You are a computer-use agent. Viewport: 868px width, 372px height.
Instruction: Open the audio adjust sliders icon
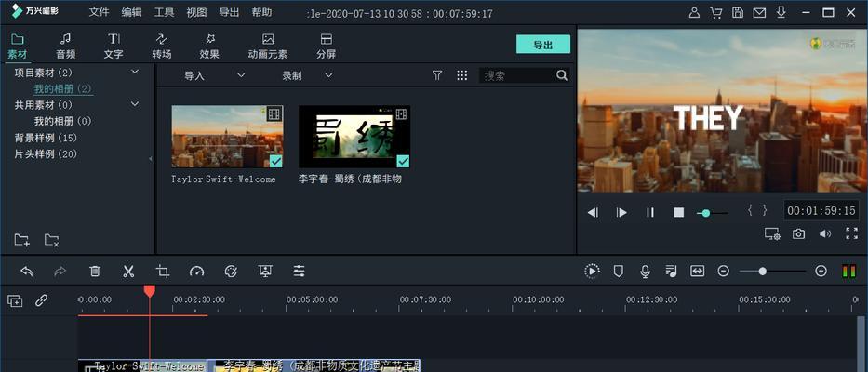pyautogui.click(x=299, y=272)
